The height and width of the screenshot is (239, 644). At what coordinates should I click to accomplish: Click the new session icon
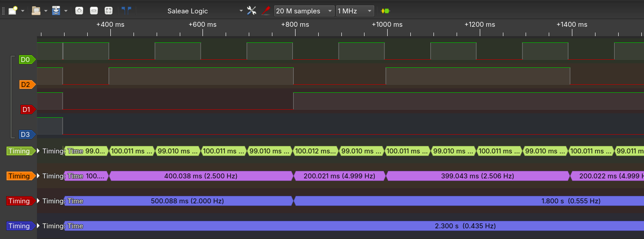pos(13,11)
